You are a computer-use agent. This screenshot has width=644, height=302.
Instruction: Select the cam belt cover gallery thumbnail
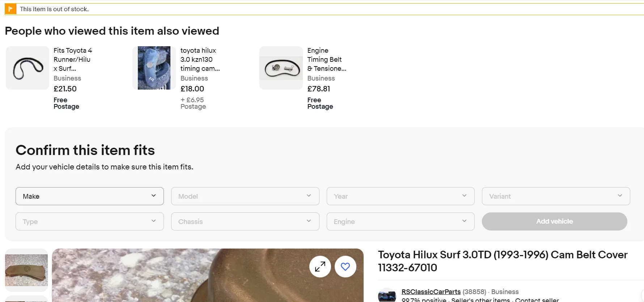pos(26,270)
